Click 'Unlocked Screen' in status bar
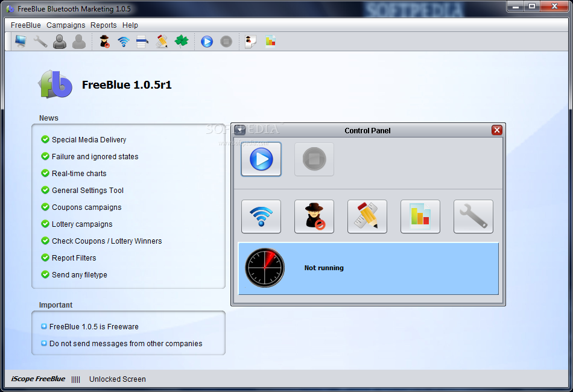This screenshot has height=392, width=573. click(x=117, y=379)
